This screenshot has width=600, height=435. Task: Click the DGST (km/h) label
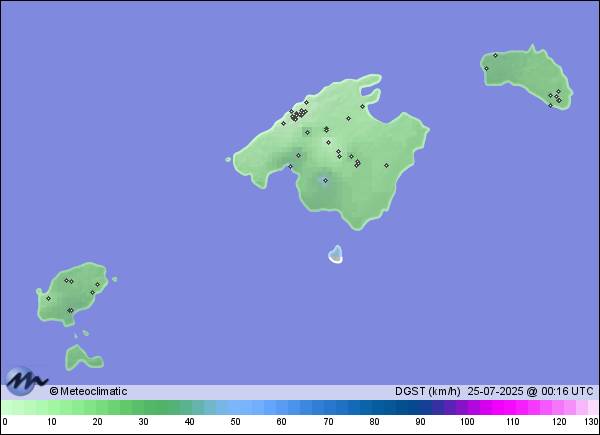coord(427,391)
